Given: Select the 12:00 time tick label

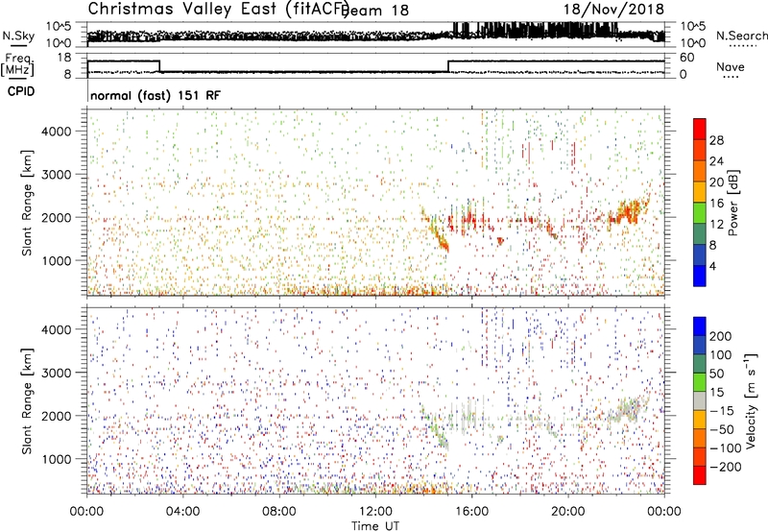Looking at the screenshot, I should 375,511.
